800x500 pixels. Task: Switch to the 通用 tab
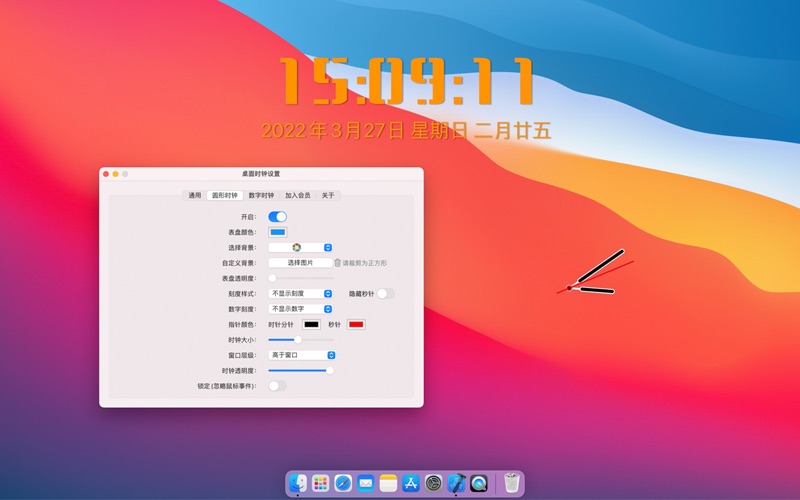coord(195,195)
